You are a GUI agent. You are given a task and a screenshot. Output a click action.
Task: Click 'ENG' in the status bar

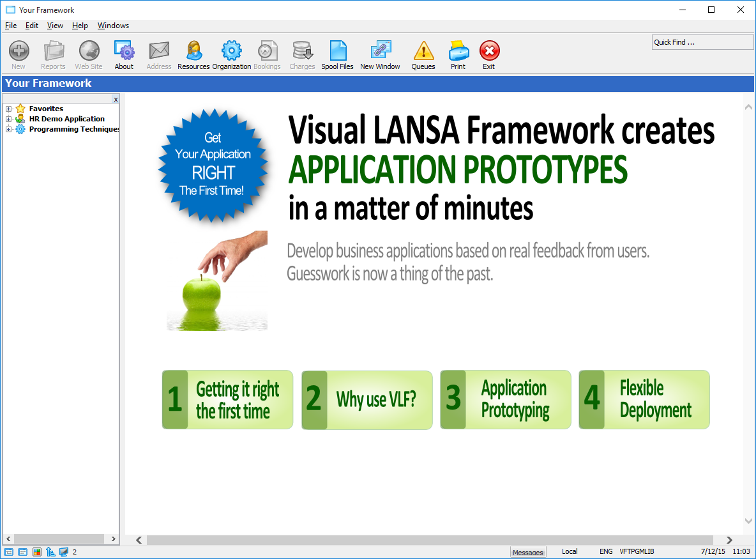pos(606,551)
